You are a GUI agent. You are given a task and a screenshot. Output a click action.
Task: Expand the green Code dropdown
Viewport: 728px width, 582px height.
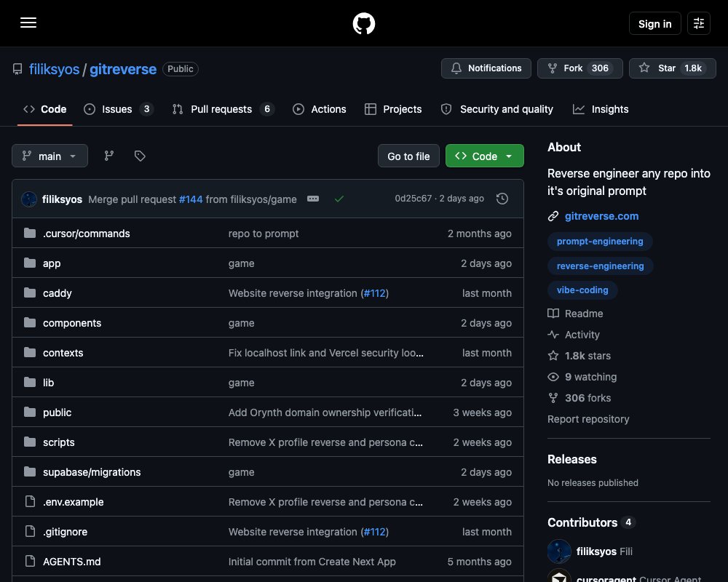click(485, 156)
